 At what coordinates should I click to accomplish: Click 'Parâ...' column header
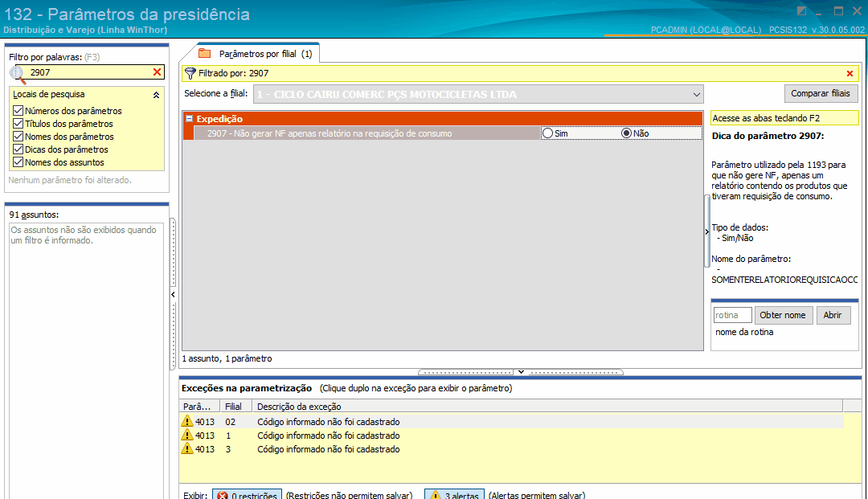coord(199,406)
